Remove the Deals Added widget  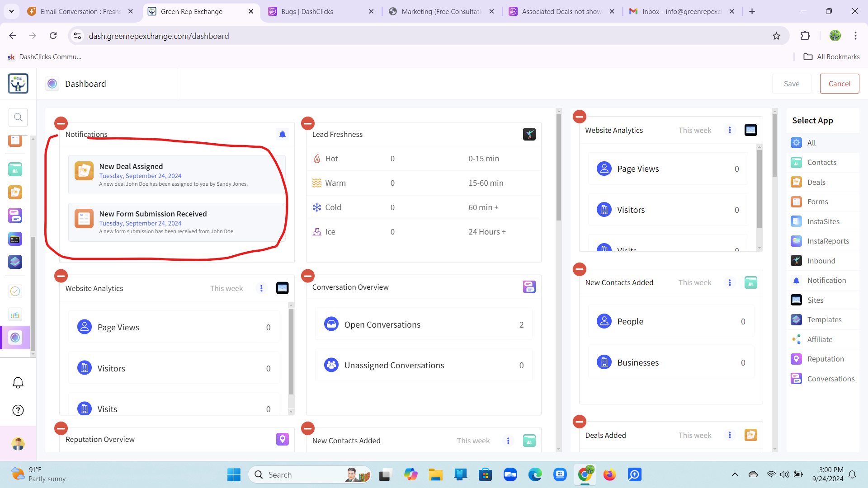pyautogui.click(x=580, y=422)
